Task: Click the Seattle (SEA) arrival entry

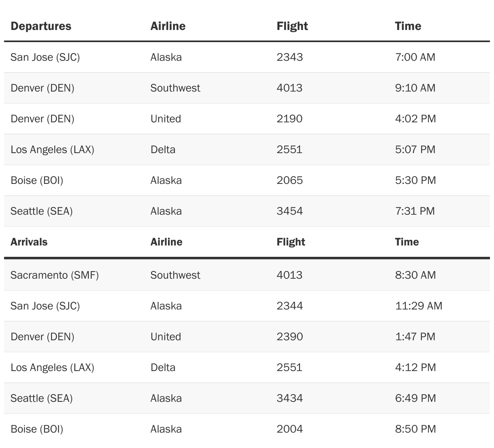Action: [x=42, y=398]
